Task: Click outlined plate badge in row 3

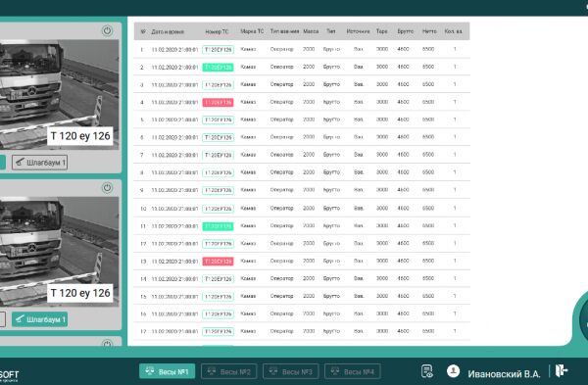Action: coord(218,84)
